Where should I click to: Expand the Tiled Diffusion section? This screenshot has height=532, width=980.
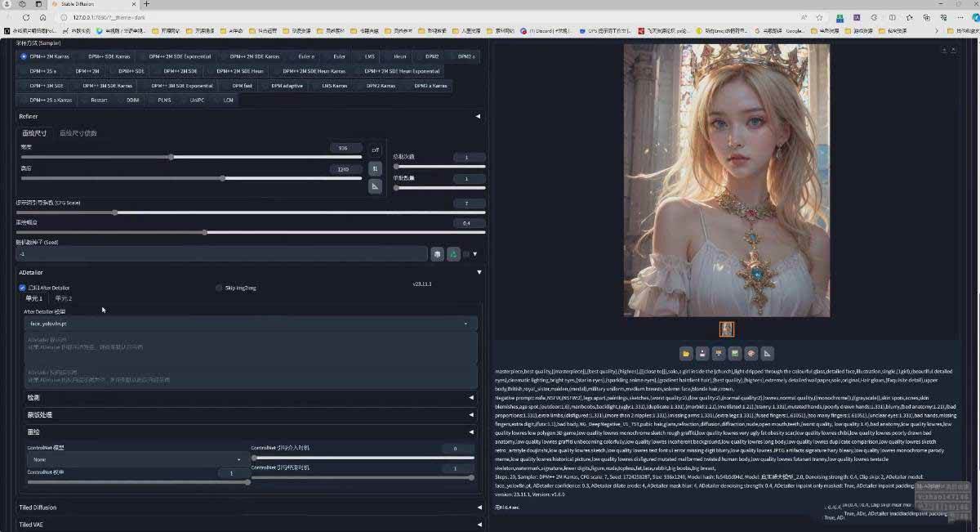coord(245,507)
